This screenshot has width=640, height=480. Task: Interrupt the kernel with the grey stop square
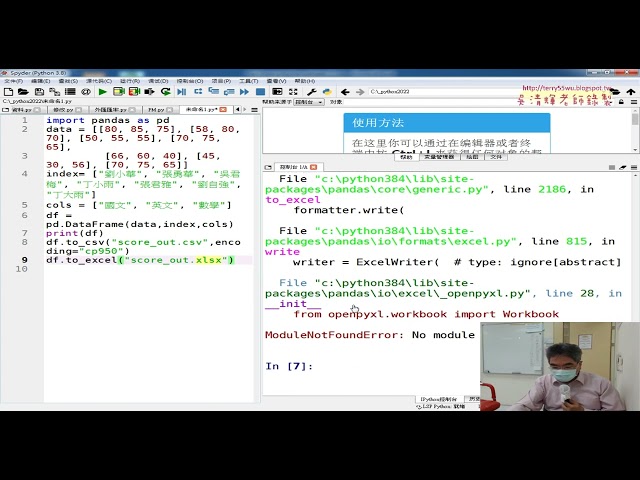click(x=611, y=167)
